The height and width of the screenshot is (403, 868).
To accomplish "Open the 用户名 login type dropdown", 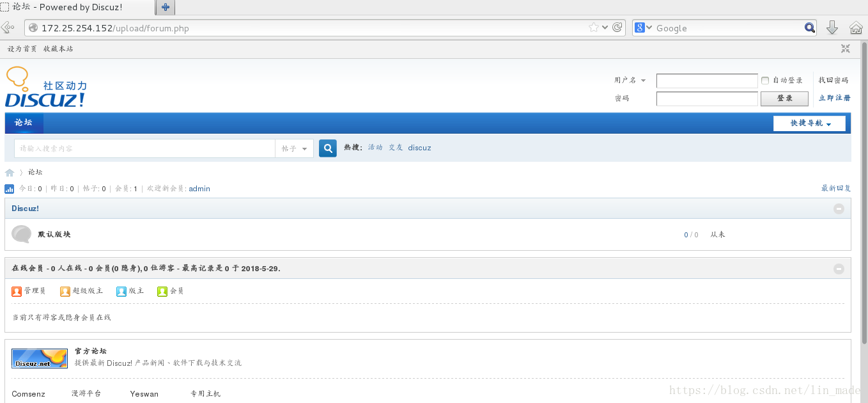I will pos(630,81).
